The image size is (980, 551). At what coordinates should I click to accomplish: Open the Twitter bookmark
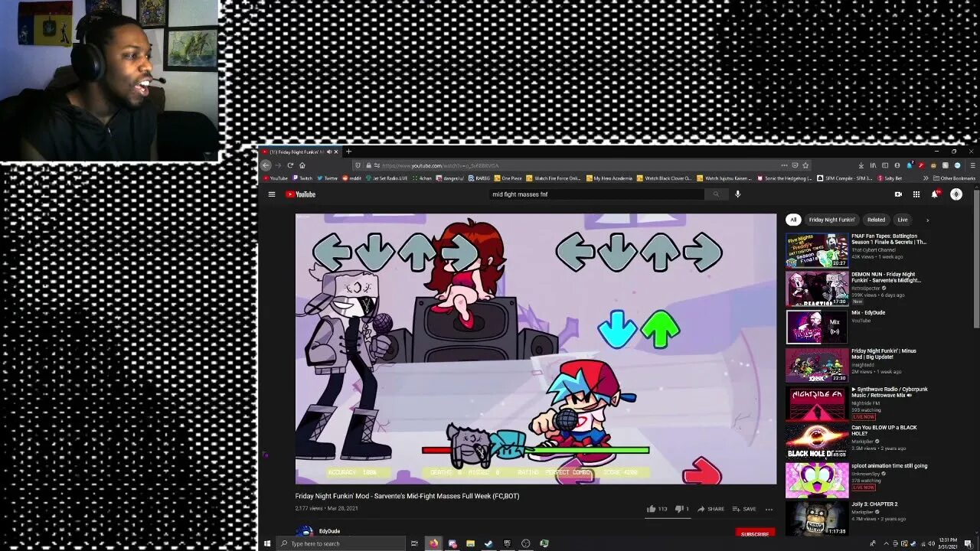click(327, 178)
